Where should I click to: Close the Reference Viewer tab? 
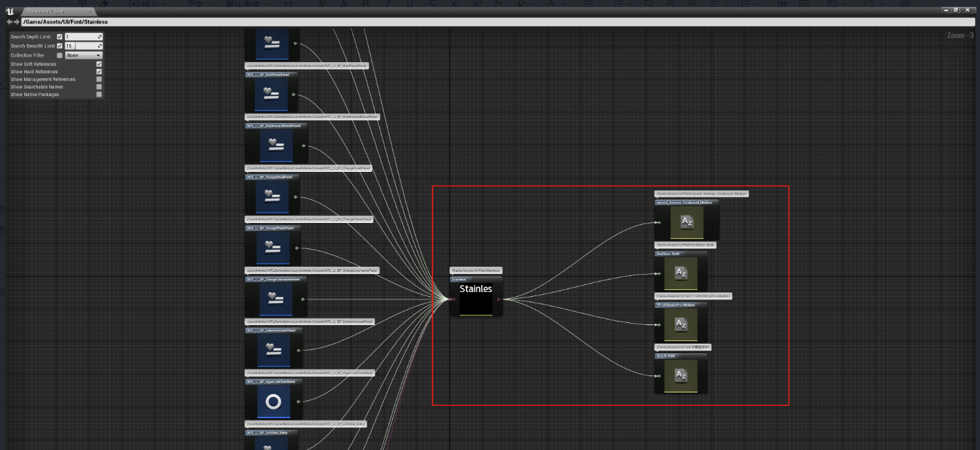tap(90, 12)
